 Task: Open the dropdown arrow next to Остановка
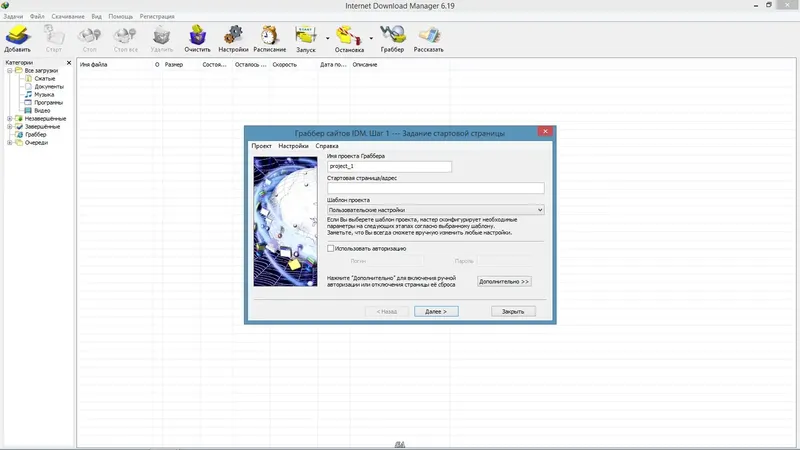pos(371,38)
